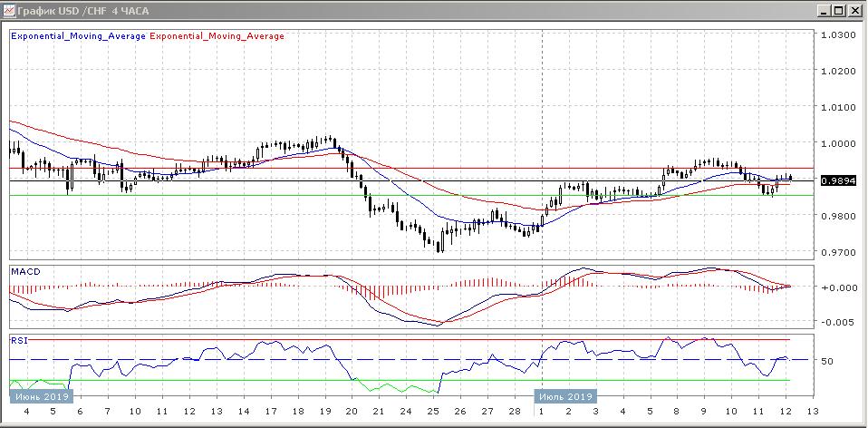
Task: Click the RSI indicator panel label
Action: click(x=19, y=340)
